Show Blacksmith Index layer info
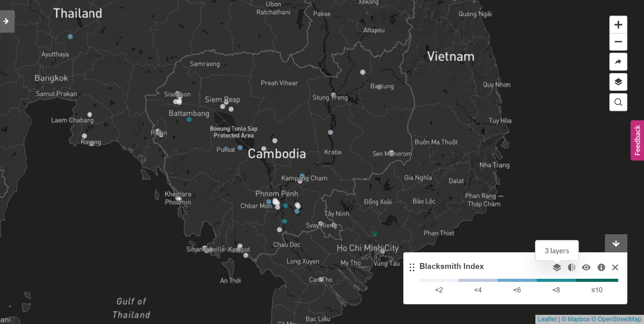This screenshot has height=324, width=644. click(601, 268)
